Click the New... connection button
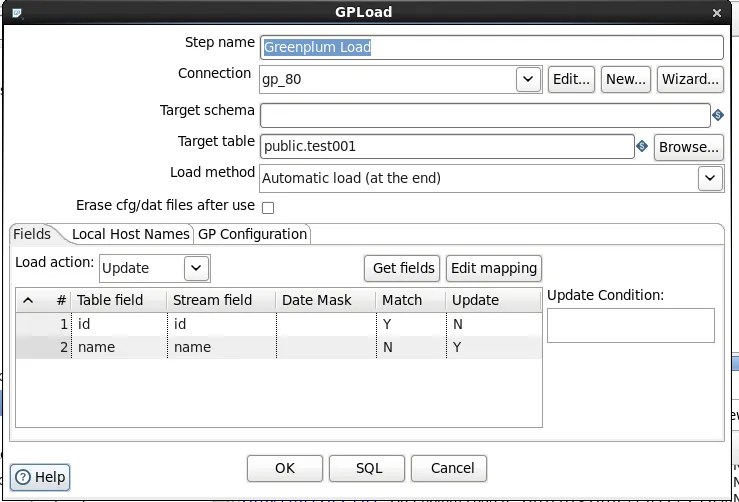This screenshot has height=502, width=739. point(625,79)
